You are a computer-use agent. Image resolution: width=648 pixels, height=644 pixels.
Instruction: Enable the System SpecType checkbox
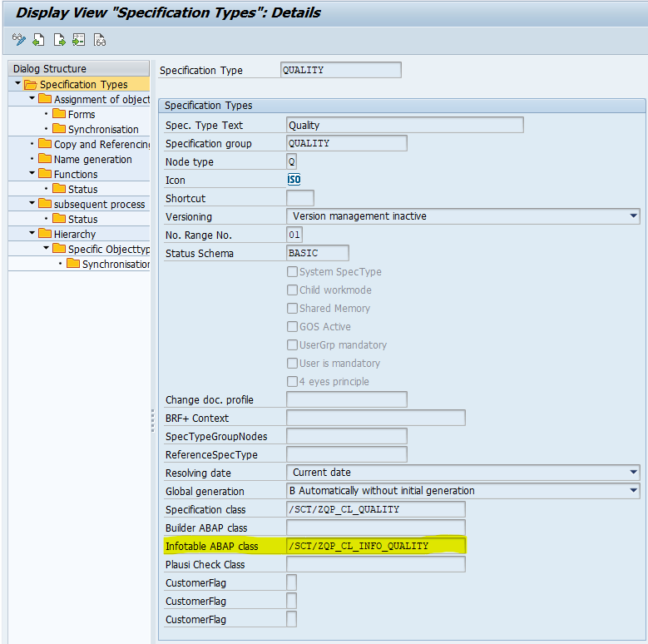point(292,272)
